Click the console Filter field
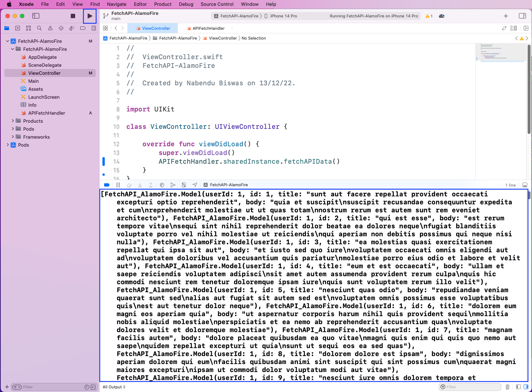 coord(470,387)
